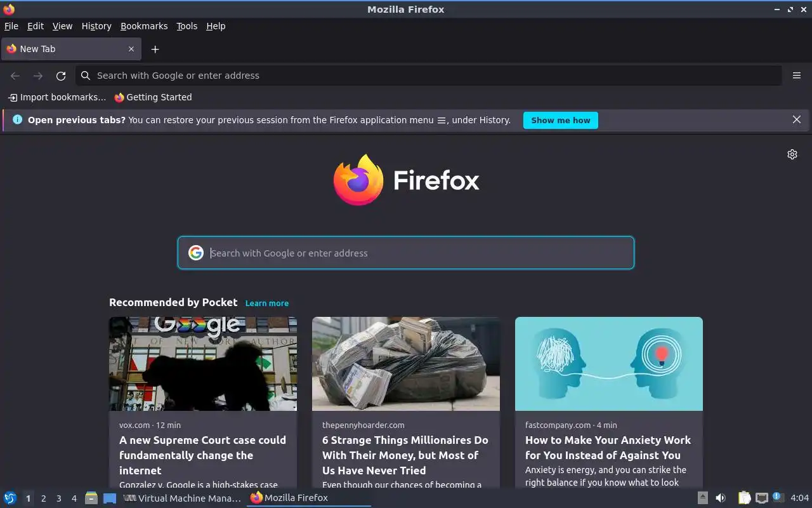Click the reload page icon
Image resolution: width=812 pixels, height=508 pixels.
[61, 76]
